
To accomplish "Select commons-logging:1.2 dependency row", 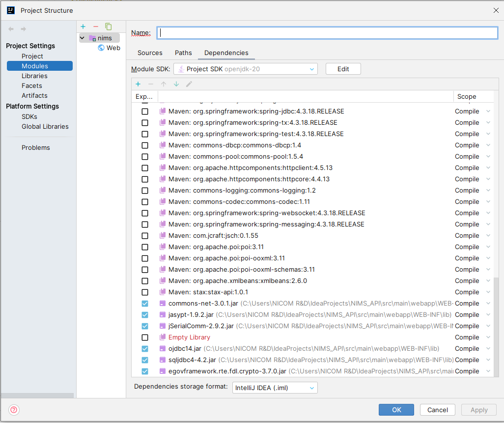I will [x=312, y=191].
